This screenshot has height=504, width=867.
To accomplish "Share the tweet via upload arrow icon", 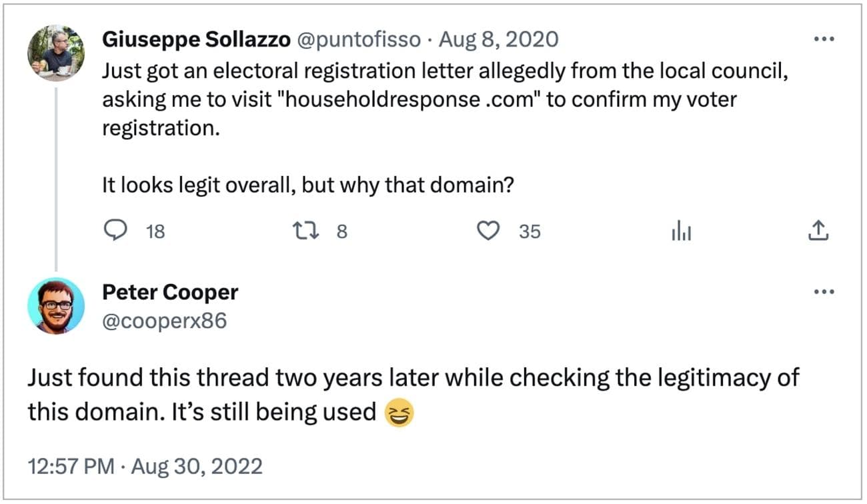I will (818, 231).
